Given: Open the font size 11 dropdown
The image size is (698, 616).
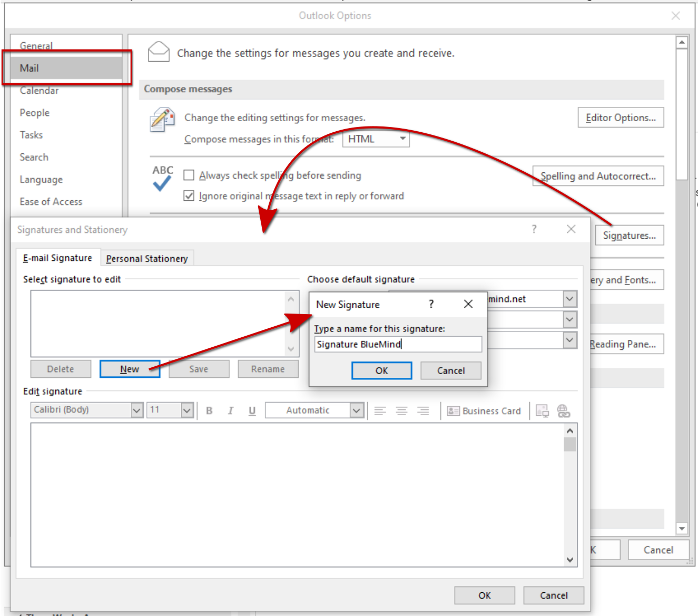Looking at the screenshot, I should click(187, 410).
